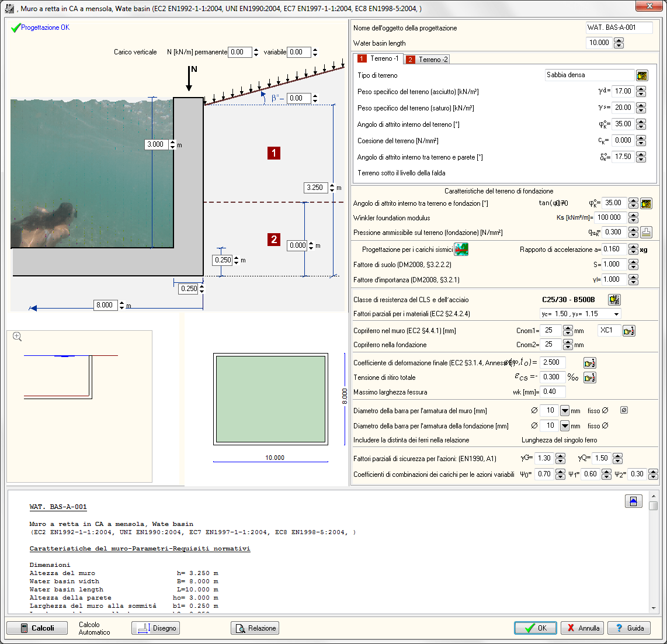Open the Relazione report button
Image resolution: width=667 pixels, height=644 pixels.
click(x=255, y=628)
